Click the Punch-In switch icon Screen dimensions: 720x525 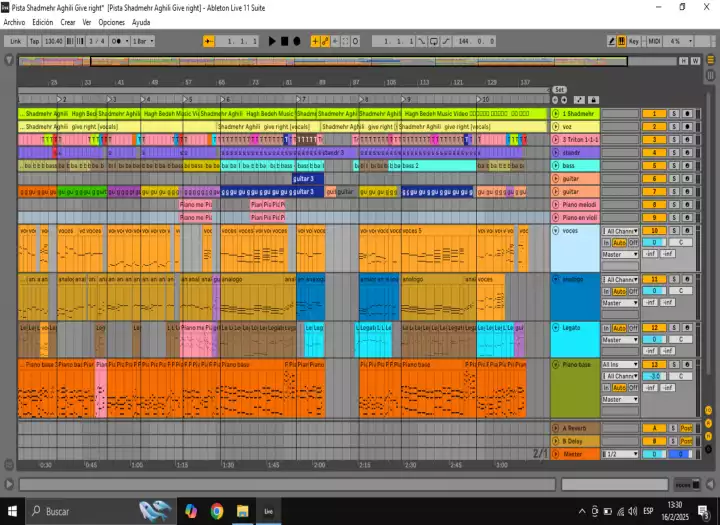422,41
